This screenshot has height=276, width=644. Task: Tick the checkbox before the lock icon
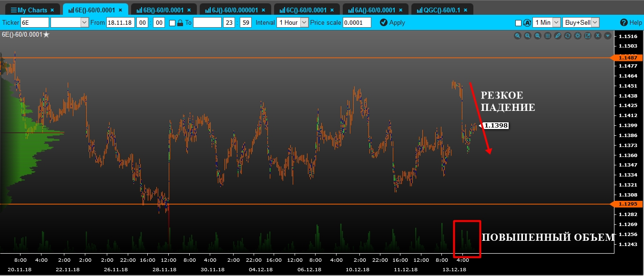coord(173,23)
